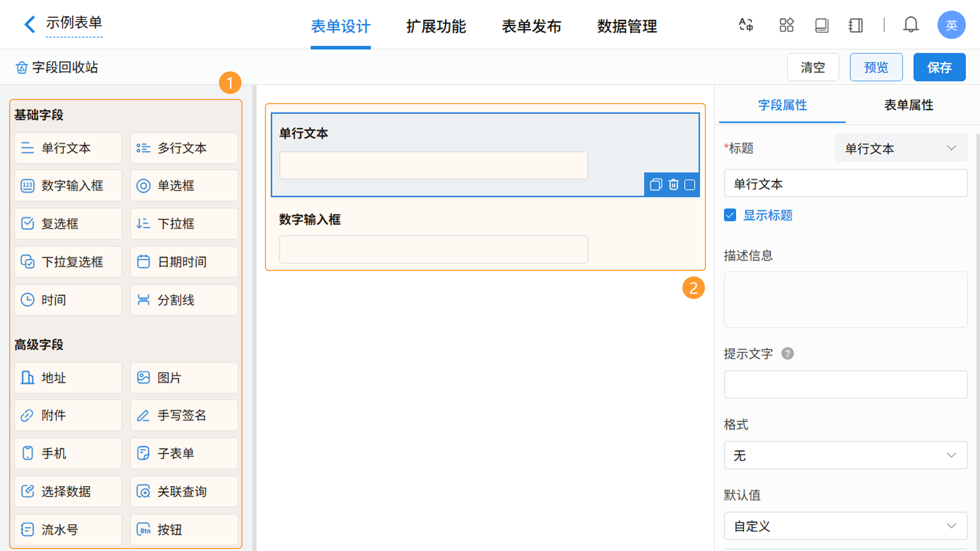
Task: Click the notification bell icon
Action: (x=911, y=25)
